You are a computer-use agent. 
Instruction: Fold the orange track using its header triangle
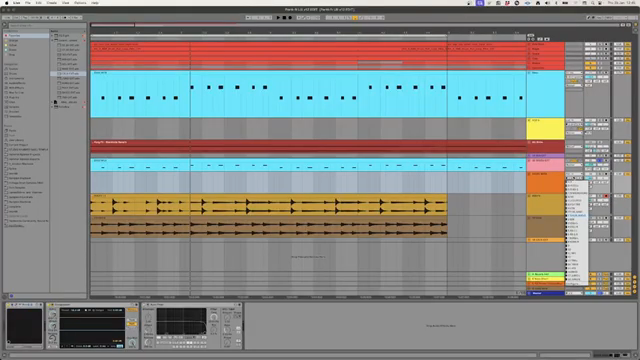point(529,174)
